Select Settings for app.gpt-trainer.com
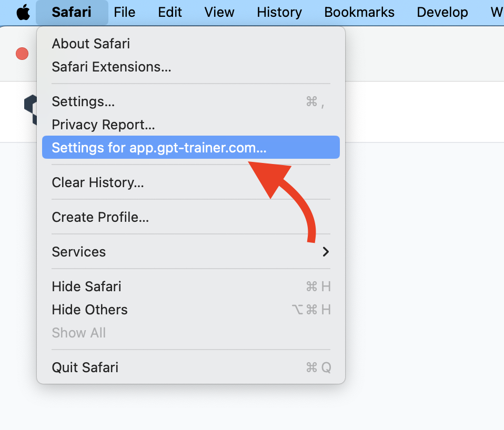 click(x=191, y=147)
